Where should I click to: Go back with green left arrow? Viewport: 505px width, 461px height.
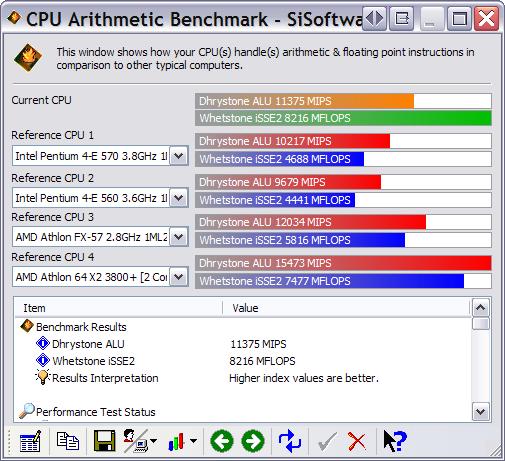point(222,441)
